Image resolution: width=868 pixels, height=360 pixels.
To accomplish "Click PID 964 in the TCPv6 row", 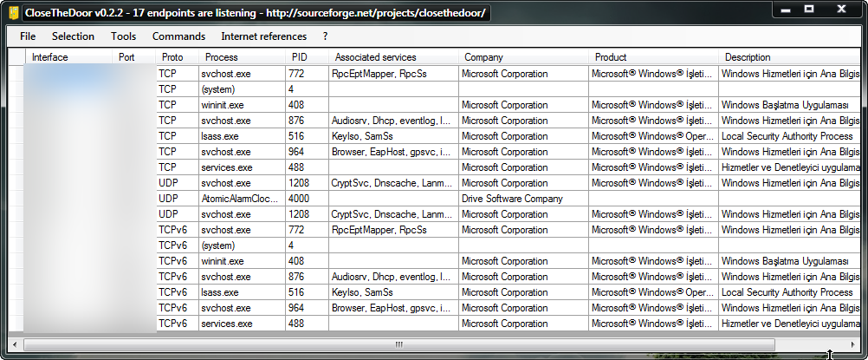I will pos(308,308).
